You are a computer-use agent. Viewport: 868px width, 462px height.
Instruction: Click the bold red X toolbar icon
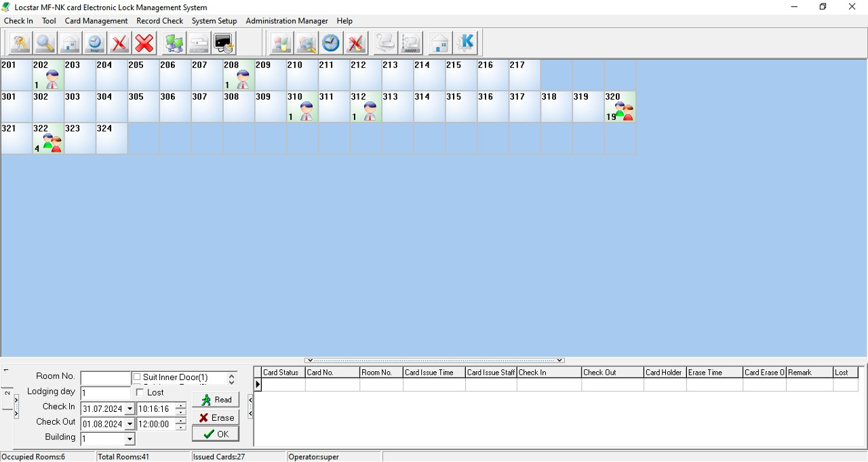144,43
